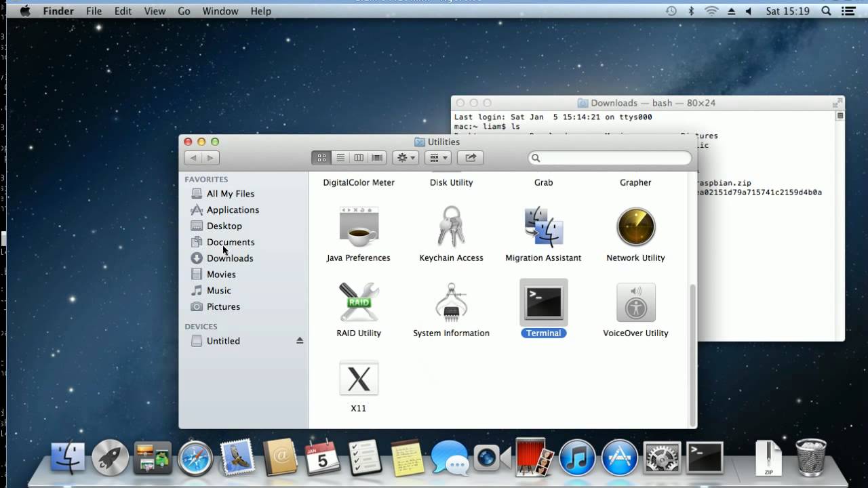Click the Terminal window title bar
Image resolution: width=868 pixels, height=488 pixels.
coord(648,103)
